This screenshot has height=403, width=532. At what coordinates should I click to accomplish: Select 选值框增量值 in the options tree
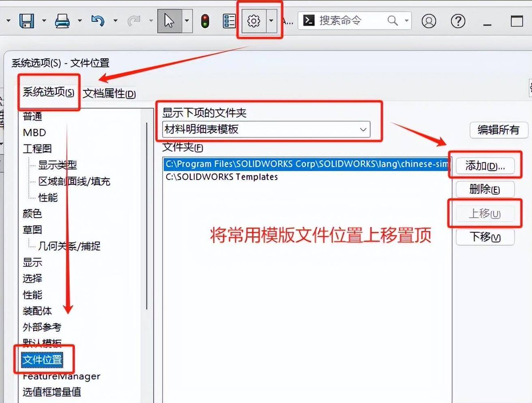point(52,392)
